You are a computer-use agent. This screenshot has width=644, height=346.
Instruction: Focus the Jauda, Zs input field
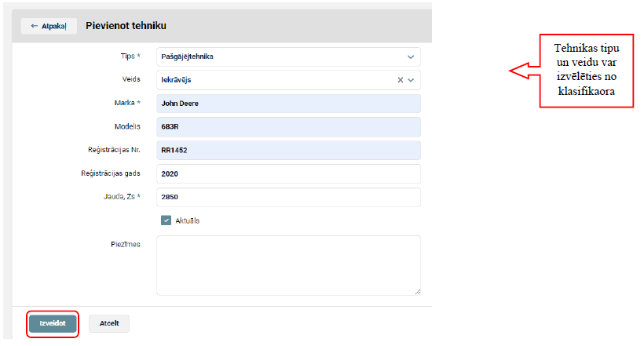point(288,197)
